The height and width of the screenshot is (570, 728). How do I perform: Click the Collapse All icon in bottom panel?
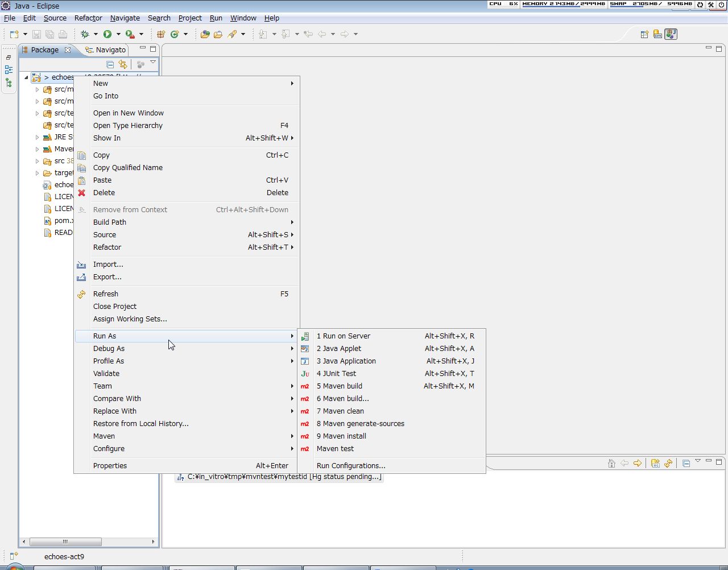tap(686, 463)
